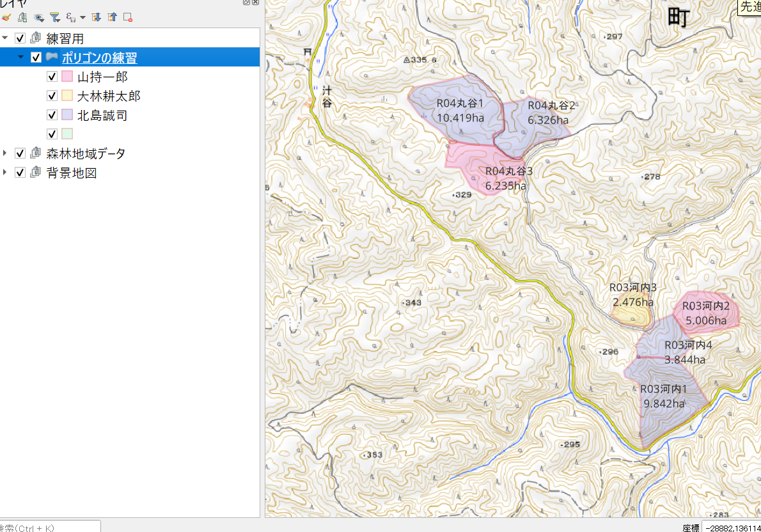
Task: Click the R03河内1 polygon label
Action: pos(663,389)
